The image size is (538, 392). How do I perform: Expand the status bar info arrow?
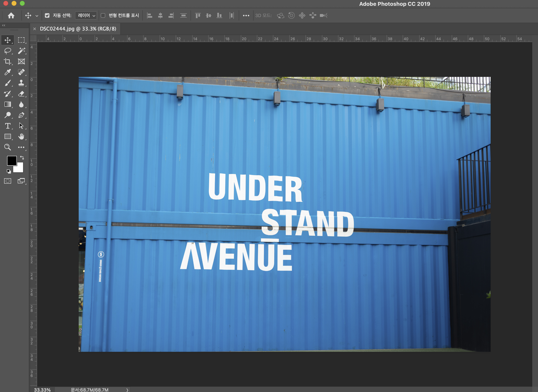click(127, 390)
